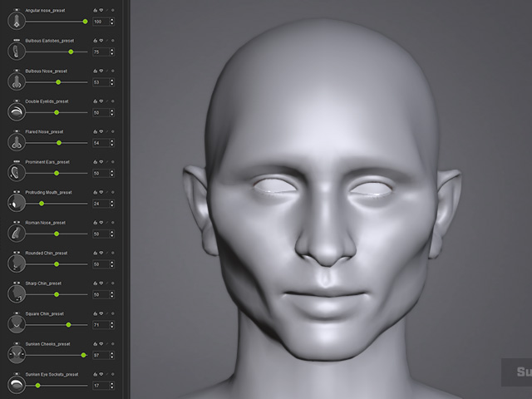Toggle the lock on Protruding Mouth_preset
This screenshot has width=532, height=399.
96,192
